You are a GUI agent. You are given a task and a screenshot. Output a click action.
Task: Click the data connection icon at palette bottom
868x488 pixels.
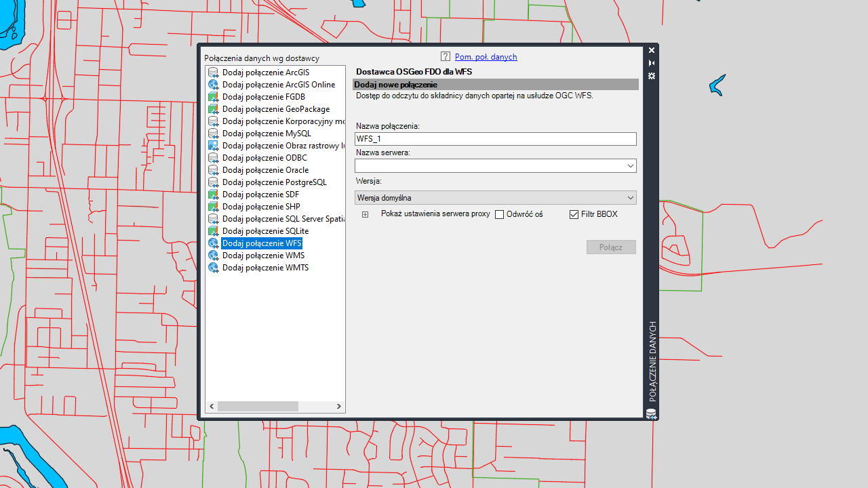[x=651, y=413]
